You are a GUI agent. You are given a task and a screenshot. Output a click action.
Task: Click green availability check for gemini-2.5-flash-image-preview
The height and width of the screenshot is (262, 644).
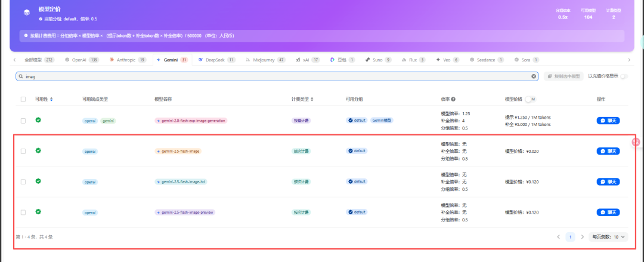pyautogui.click(x=38, y=212)
